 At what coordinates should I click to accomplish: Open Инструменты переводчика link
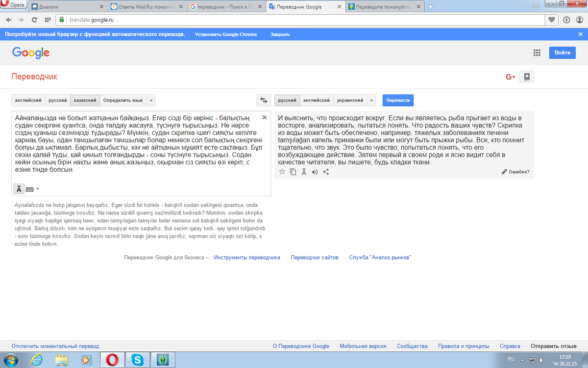[x=247, y=257]
